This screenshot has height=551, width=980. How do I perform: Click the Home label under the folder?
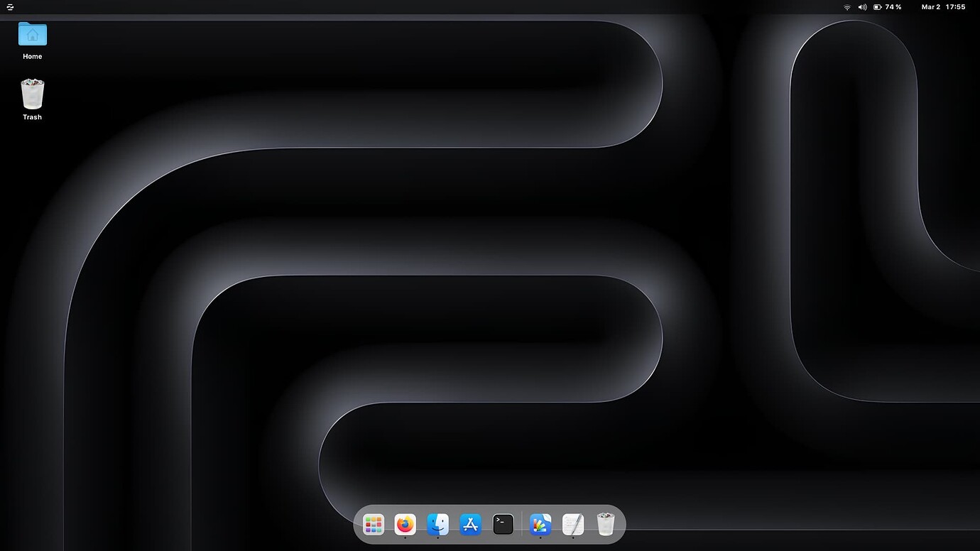click(x=32, y=56)
